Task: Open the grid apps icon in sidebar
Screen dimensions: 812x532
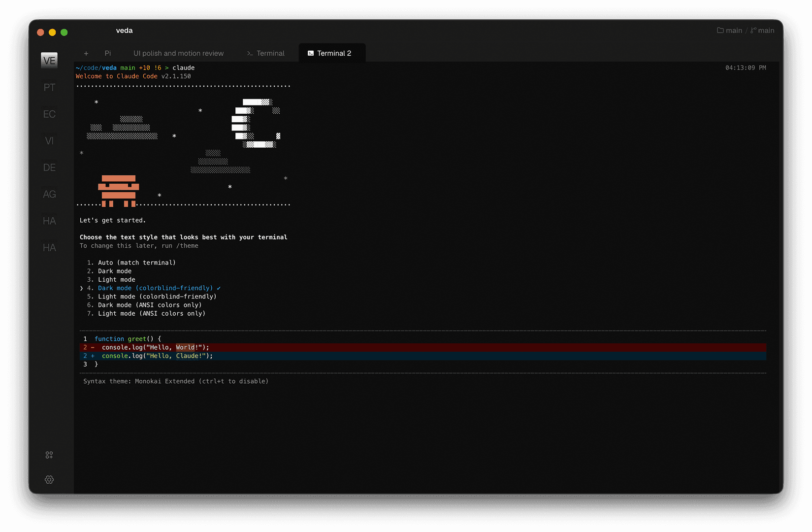Action: (x=49, y=455)
